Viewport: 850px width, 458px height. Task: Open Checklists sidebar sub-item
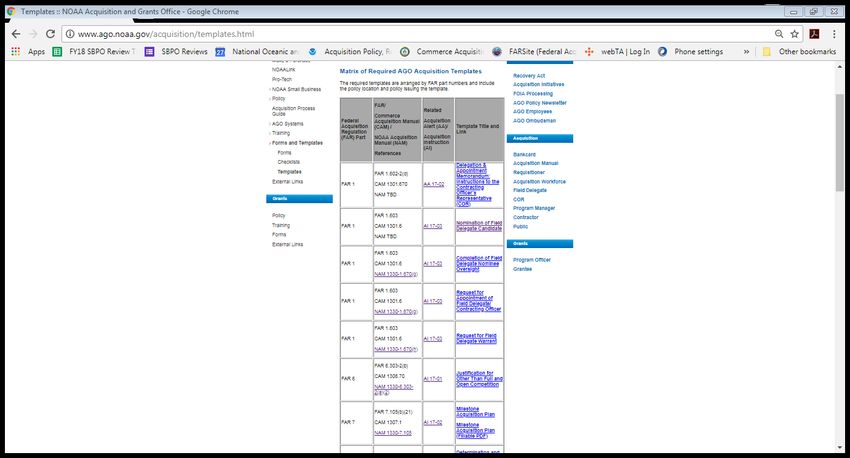pyautogui.click(x=288, y=162)
